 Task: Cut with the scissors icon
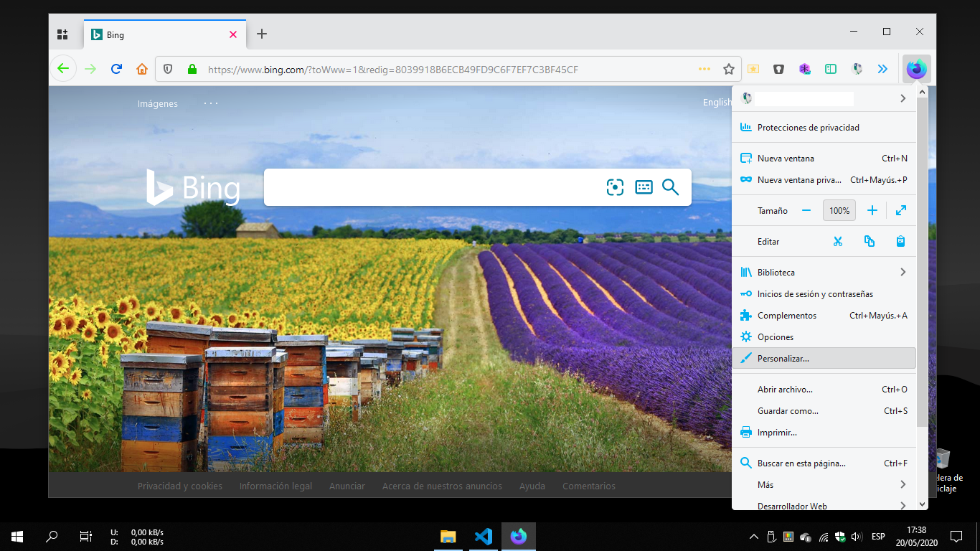837,242
